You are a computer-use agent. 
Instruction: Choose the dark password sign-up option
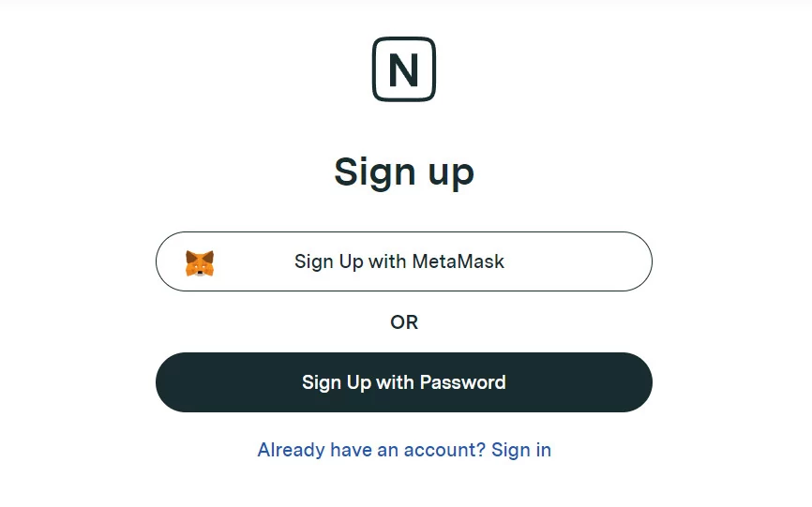[x=404, y=382]
